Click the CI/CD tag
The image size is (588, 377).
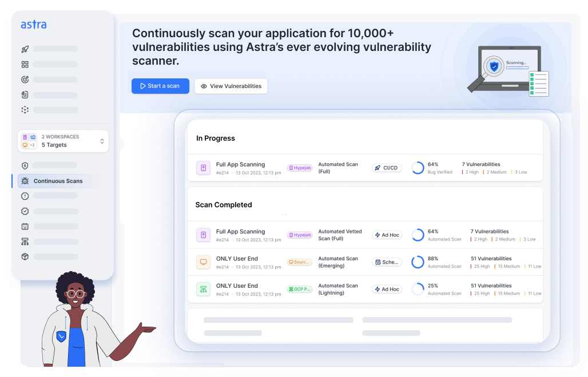click(x=387, y=168)
